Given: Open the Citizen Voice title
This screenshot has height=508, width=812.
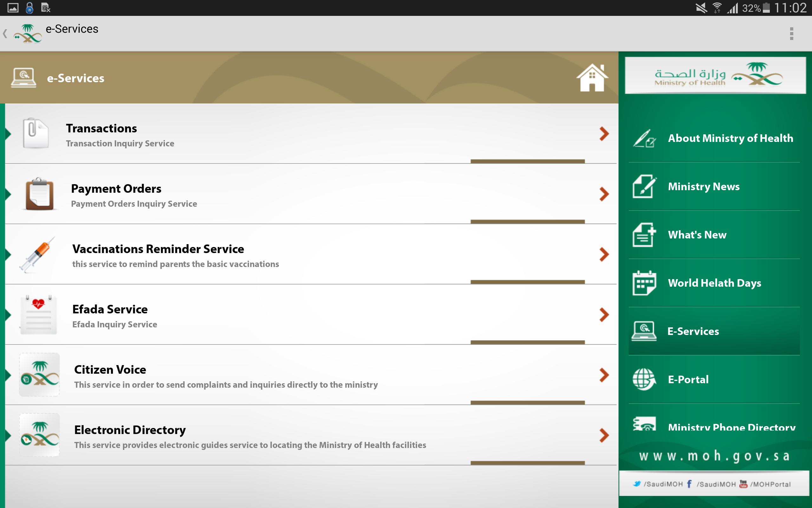Looking at the screenshot, I should point(110,370).
